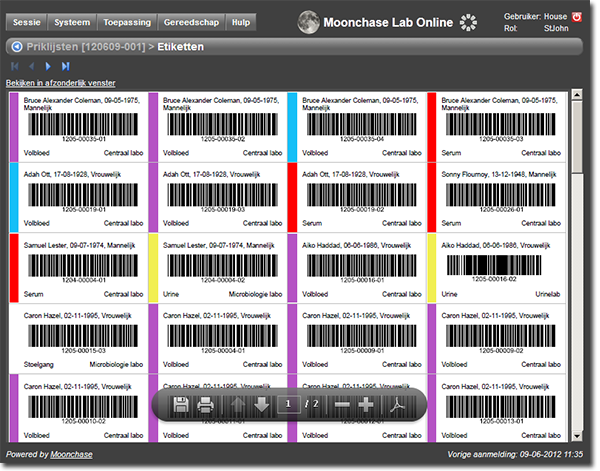Click the page down arrow in PDF toolbar

pyautogui.click(x=262, y=404)
